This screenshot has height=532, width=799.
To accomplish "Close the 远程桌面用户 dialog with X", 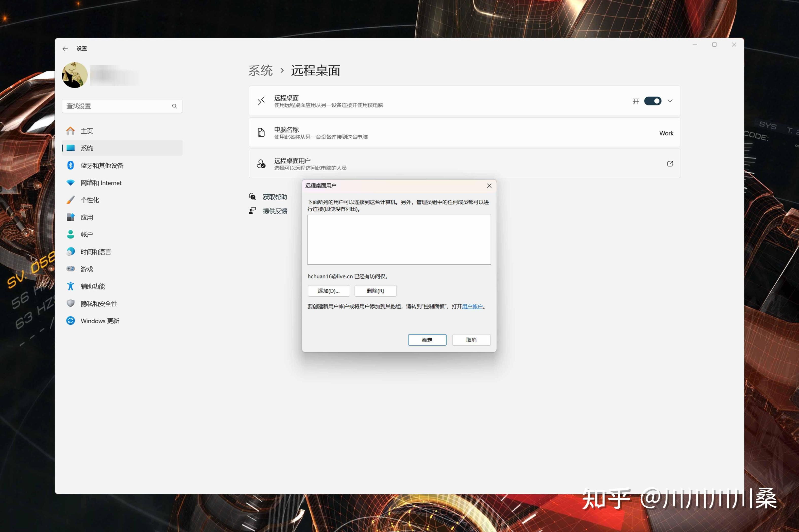I will (x=489, y=186).
